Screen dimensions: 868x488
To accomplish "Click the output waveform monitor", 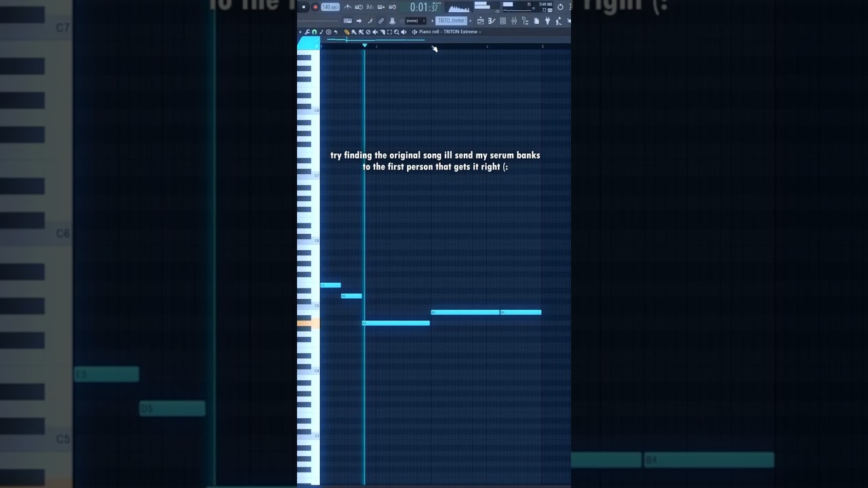I will pos(459,8).
